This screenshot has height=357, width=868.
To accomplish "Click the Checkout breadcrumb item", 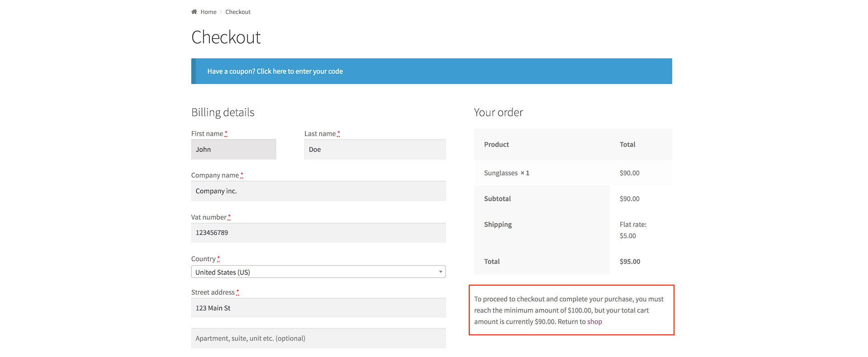I will pos(238,12).
